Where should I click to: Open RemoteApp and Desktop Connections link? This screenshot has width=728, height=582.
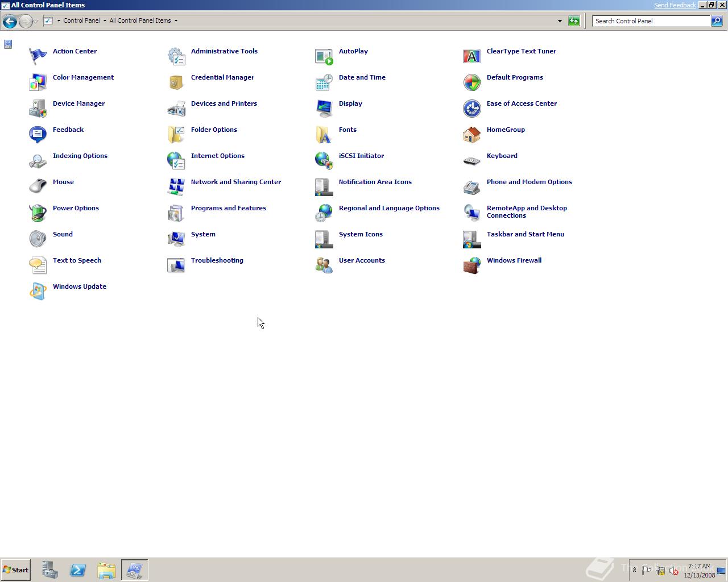pyautogui.click(x=527, y=211)
